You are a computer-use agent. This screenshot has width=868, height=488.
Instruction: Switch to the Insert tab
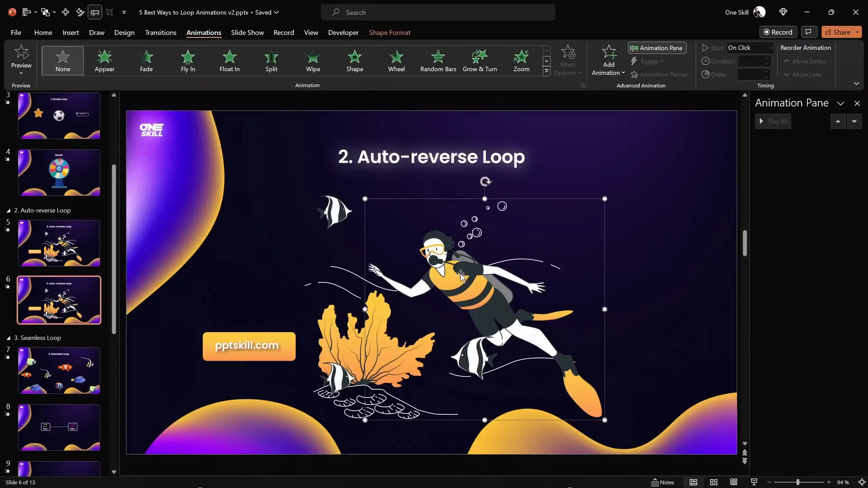[71, 33]
